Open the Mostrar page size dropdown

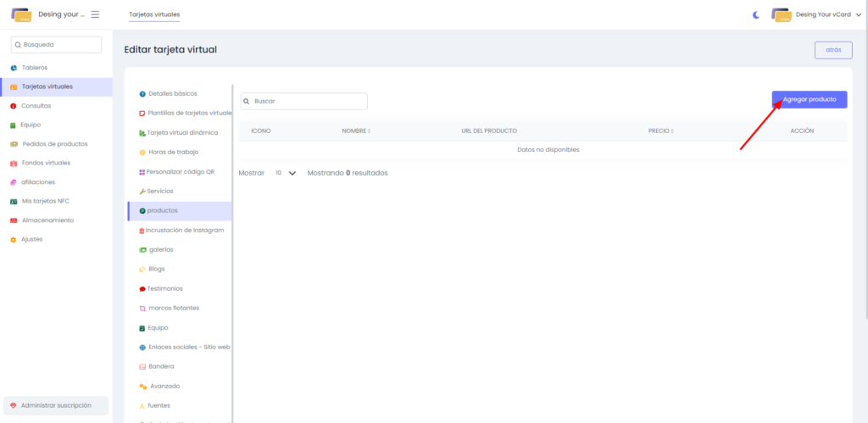pos(286,173)
